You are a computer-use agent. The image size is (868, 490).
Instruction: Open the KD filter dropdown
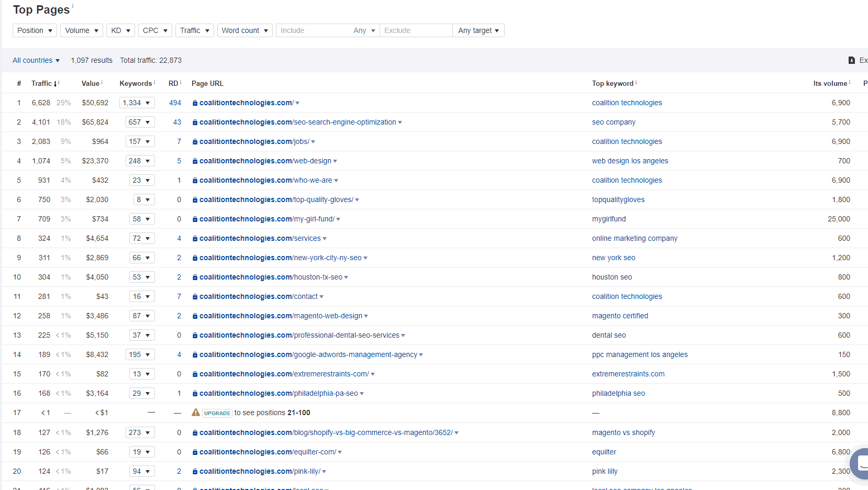tap(120, 30)
